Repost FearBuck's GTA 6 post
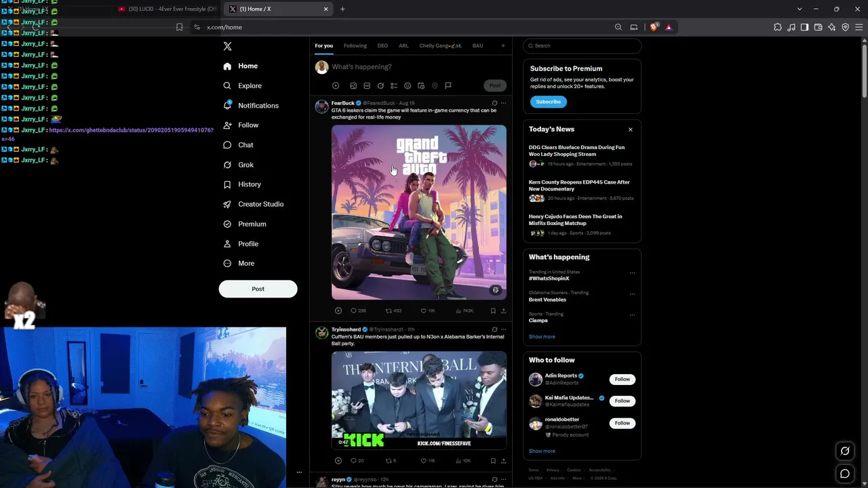The height and width of the screenshot is (488, 868). click(393, 311)
